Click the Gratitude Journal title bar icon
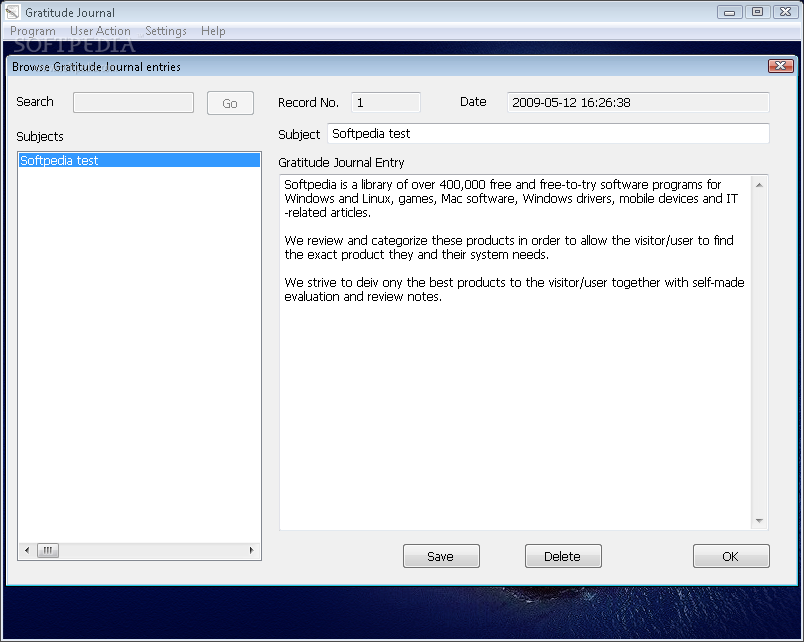The height and width of the screenshot is (642, 804). (x=12, y=12)
